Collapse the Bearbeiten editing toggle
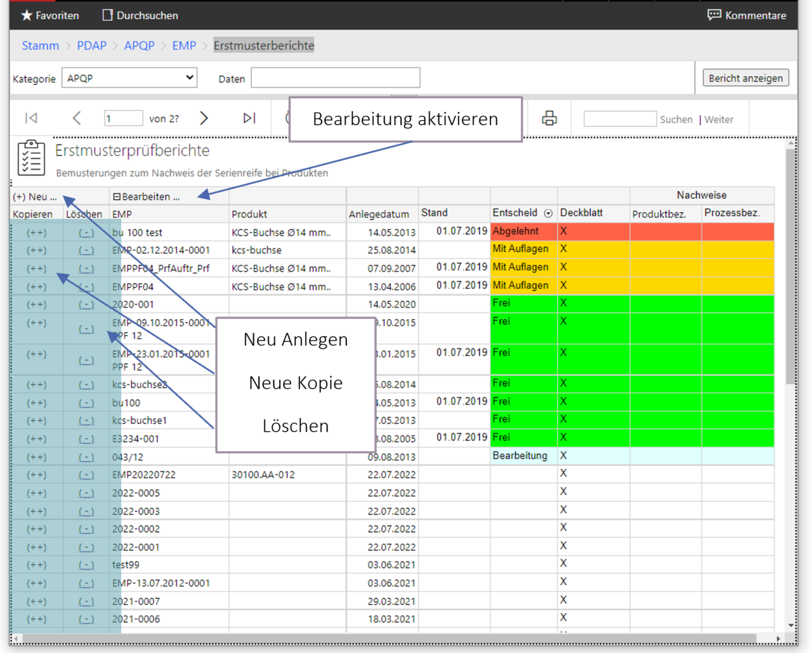 coord(117,197)
